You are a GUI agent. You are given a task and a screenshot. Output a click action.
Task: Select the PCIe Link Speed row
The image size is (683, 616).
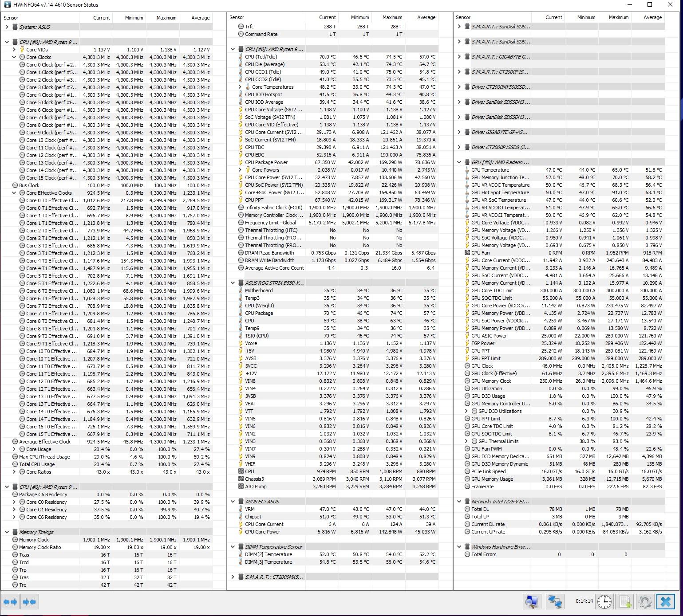point(560,471)
